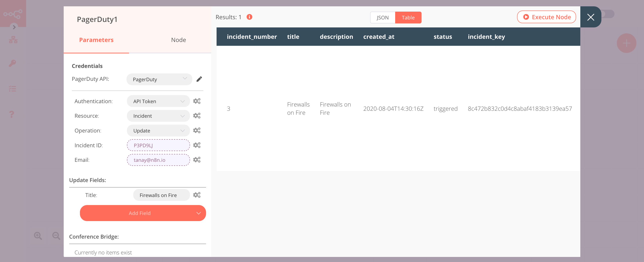Click the gear icon next to Operation
The height and width of the screenshot is (262, 644).
197,130
